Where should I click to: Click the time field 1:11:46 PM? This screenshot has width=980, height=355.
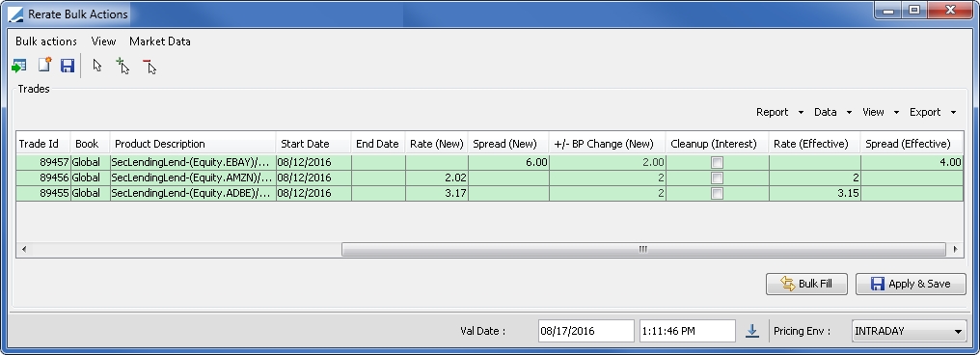(x=688, y=331)
